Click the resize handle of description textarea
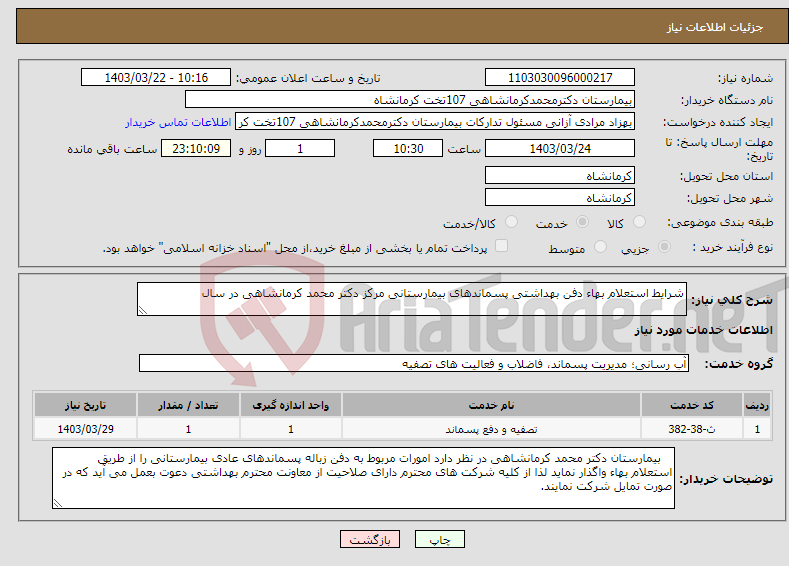 143,310
